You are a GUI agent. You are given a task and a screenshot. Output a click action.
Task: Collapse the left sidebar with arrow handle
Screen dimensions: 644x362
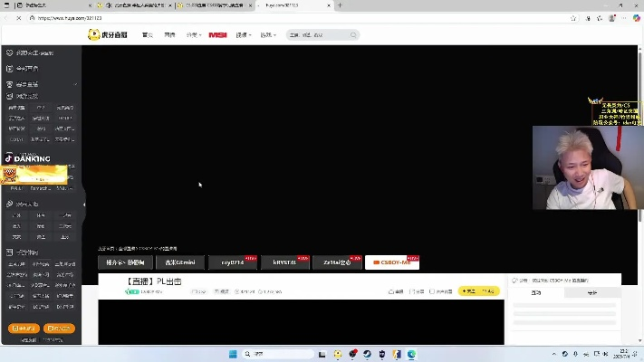click(x=83, y=205)
